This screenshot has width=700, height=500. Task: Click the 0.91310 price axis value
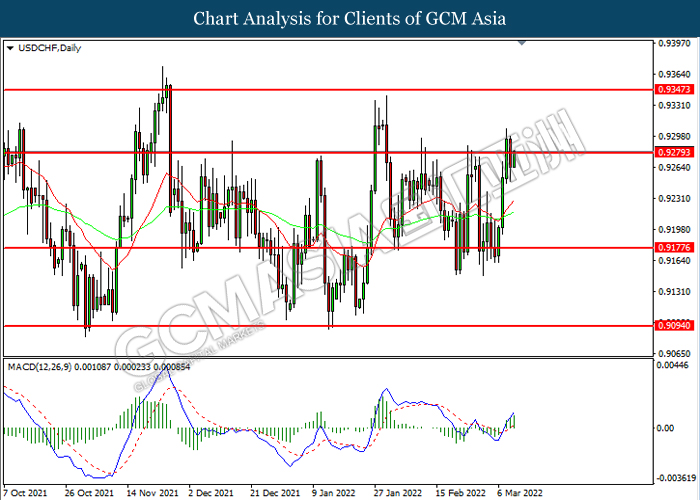(675, 292)
